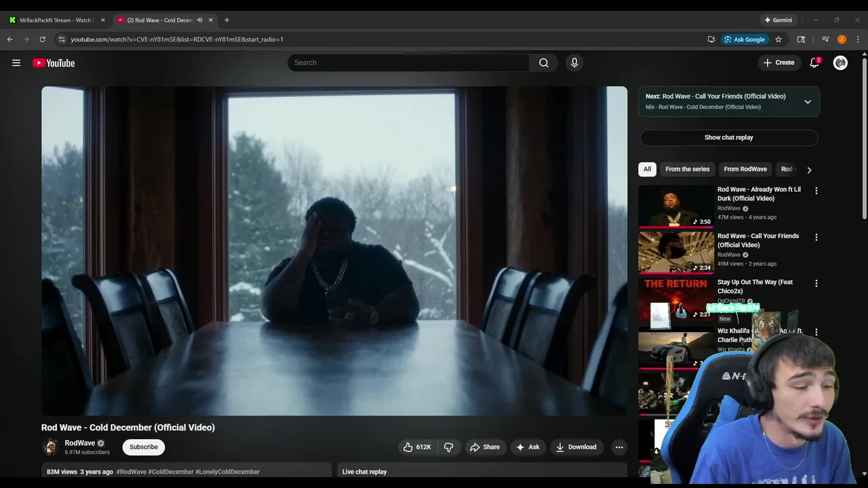The width and height of the screenshot is (868, 488).
Task: Click the #LonelyColdDecember hashtag
Action: (x=227, y=472)
